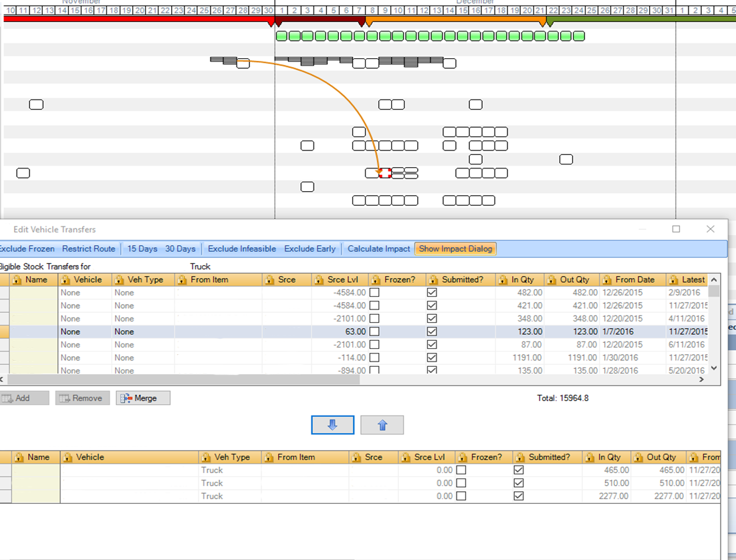Click the lock icon on lower Srce column
The width and height of the screenshot is (736, 560).
click(x=357, y=457)
